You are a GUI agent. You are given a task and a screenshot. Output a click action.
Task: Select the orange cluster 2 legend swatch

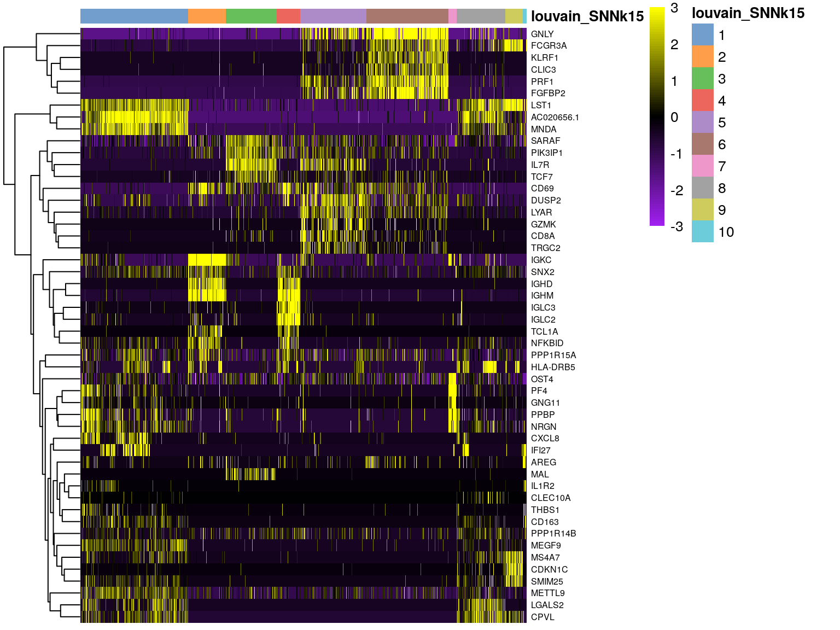coord(702,56)
